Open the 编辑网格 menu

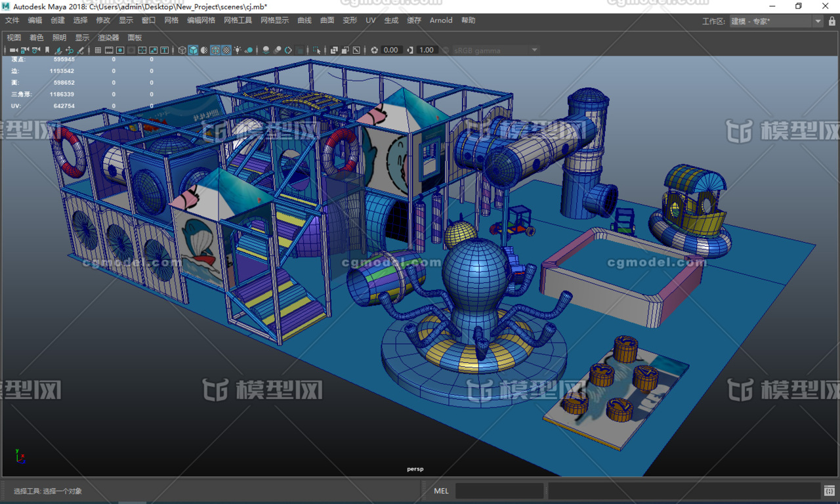[201, 20]
